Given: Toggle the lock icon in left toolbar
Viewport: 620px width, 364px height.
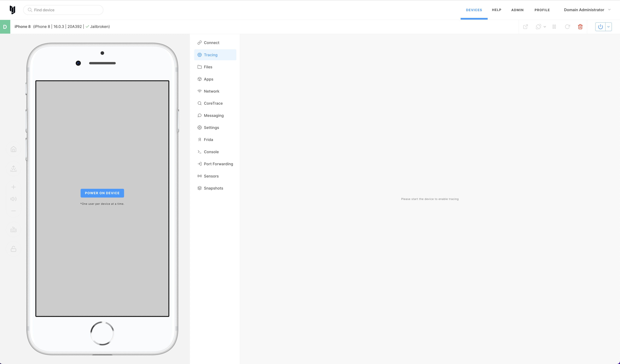Looking at the screenshot, I should [x=14, y=249].
